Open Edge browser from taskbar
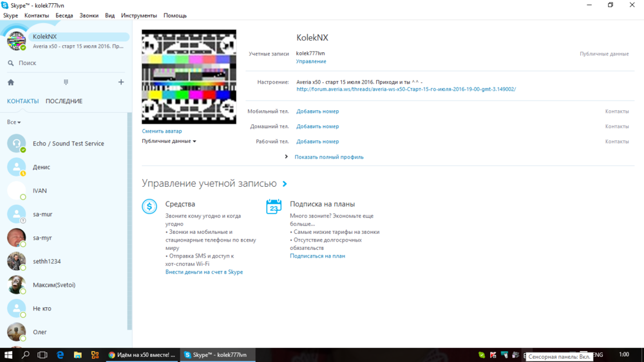The width and height of the screenshot is (644, 362). pos(60,355)
